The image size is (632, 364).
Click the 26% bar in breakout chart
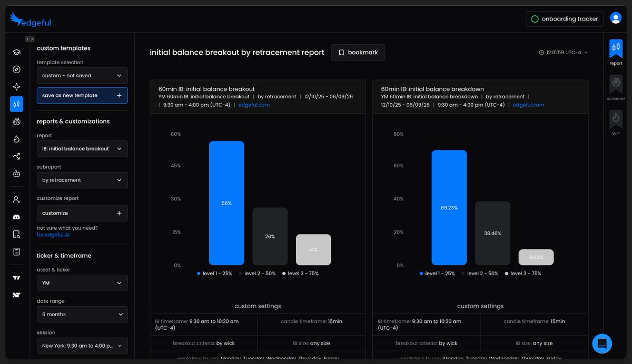tap(270, 236)
